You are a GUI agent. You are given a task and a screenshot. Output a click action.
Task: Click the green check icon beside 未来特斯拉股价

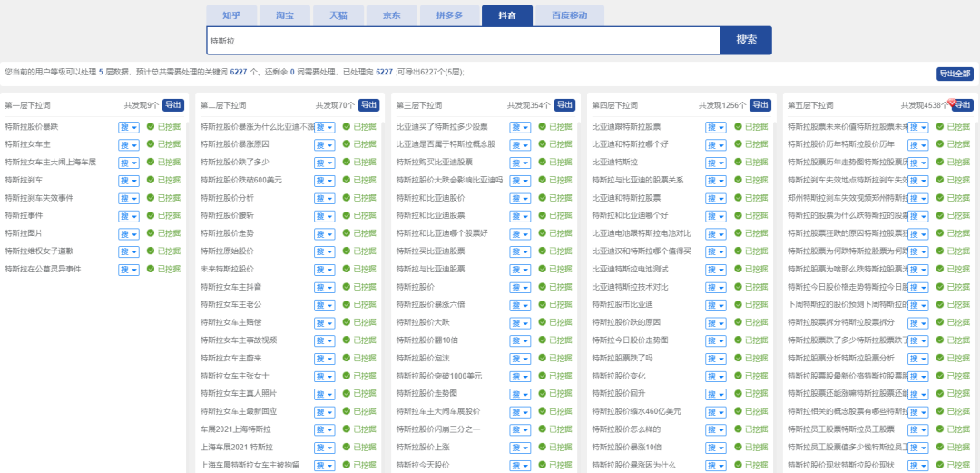(347, 269)
